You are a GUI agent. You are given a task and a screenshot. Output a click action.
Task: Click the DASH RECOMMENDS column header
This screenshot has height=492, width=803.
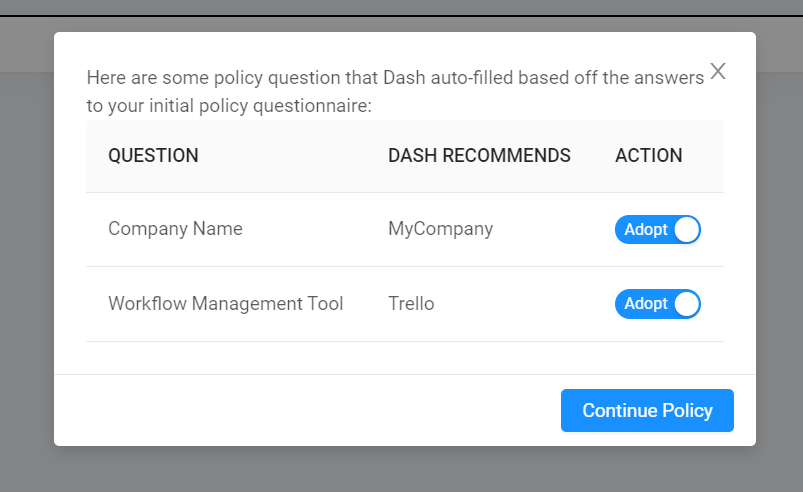click(x=479, y=156)
